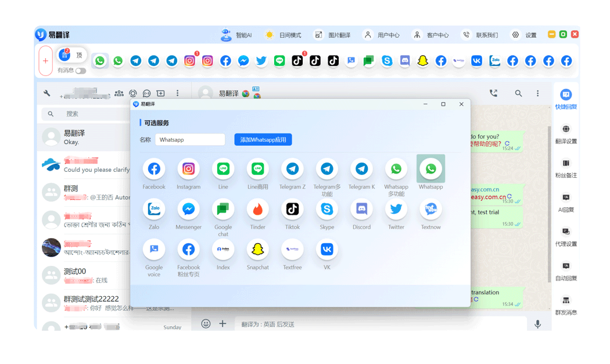Switch to 日间模式 day mode

click(284, 35)
